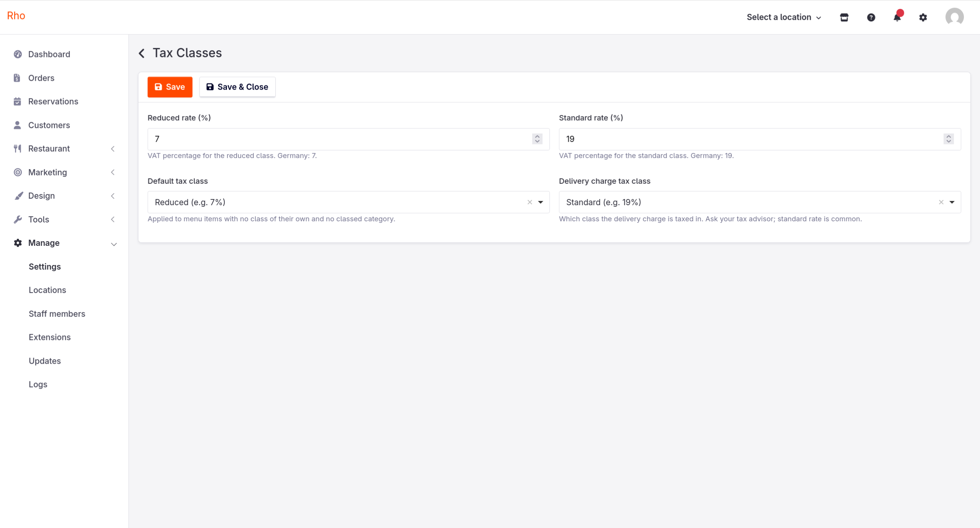Screen dimensions: 980x528
Task: Click the Reservations calendar icon
Action: (17, 101)
